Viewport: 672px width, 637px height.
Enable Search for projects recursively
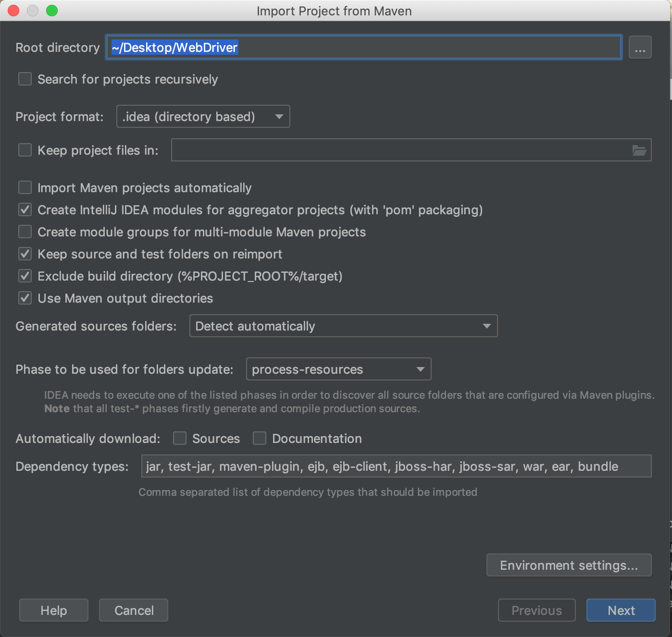click(x=25, y=79)
